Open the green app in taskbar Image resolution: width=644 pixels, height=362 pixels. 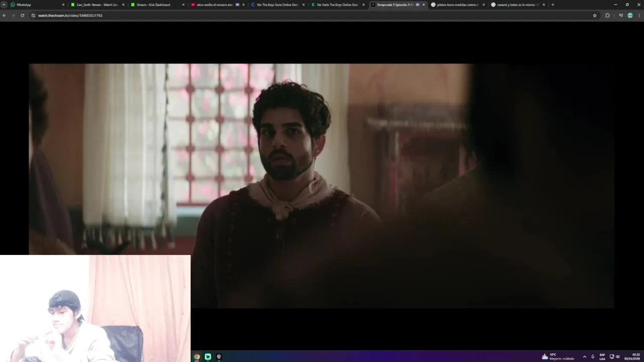click(208, 356)
